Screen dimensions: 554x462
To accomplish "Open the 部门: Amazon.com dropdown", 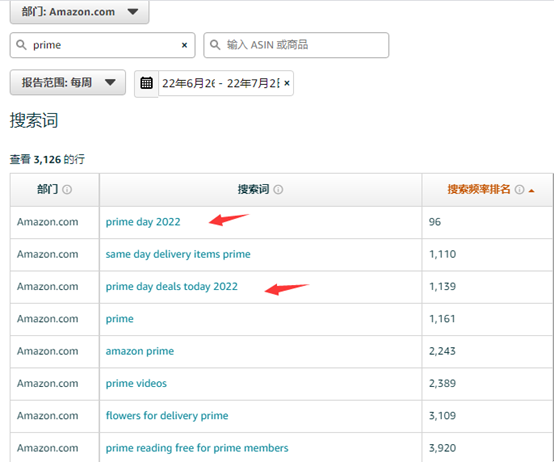I will 79,12.
